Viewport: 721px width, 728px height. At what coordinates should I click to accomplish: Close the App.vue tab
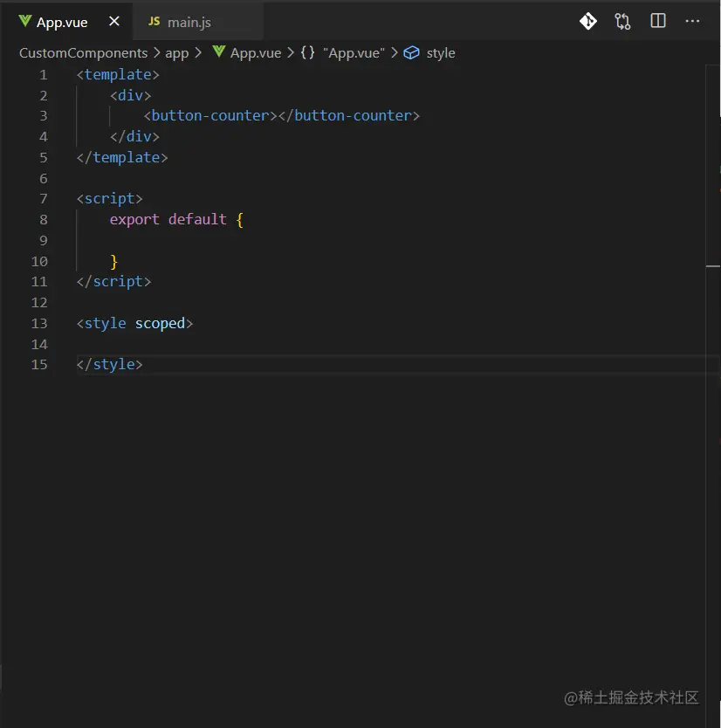coord(113,21)
